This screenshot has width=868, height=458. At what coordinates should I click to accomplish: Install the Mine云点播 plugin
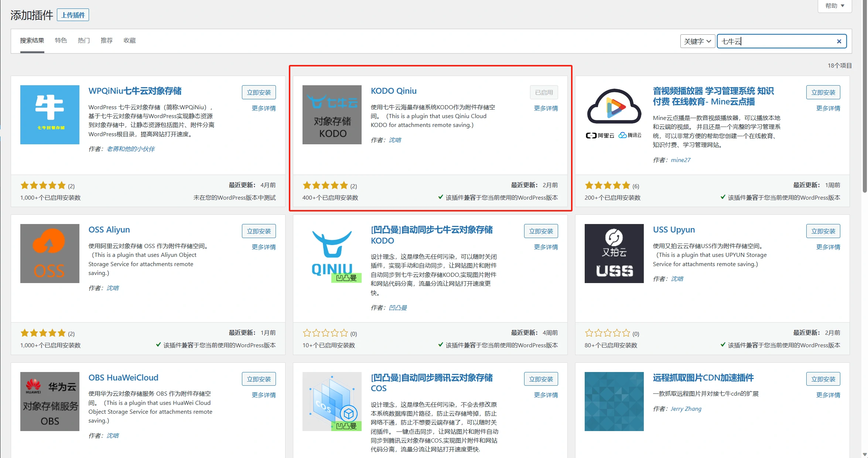click(x=823, y=92)
